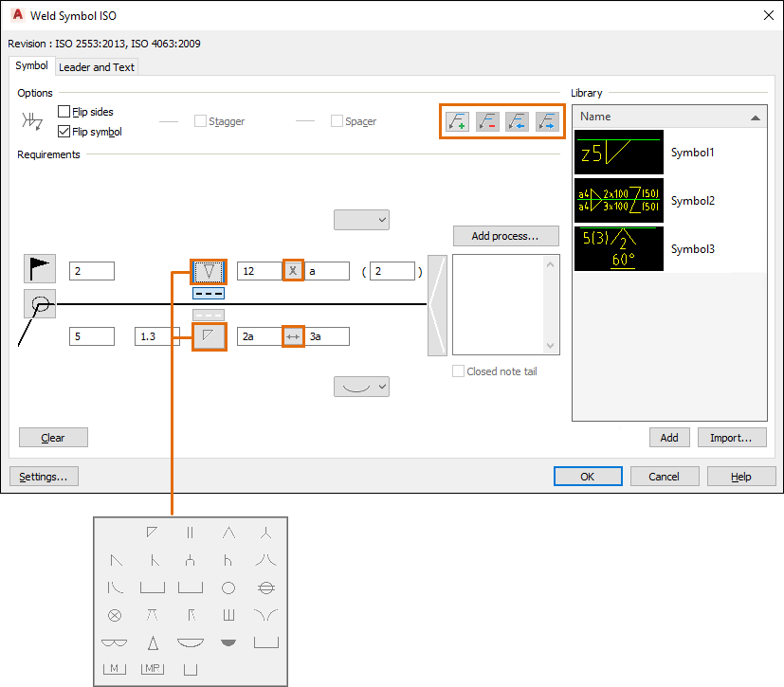Disable the Flip symbol checkbox
The width and height of the screenshot is (784, 687).
(x=65, y=131)
